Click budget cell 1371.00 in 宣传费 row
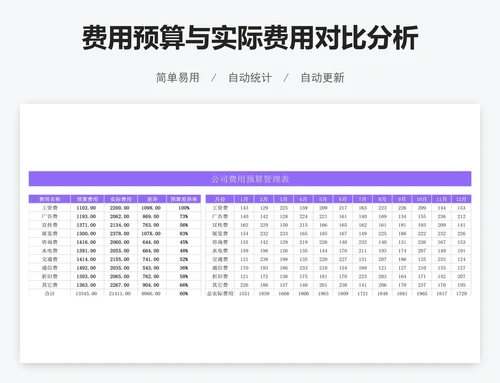The width and height of the screenshot is (500, 383). click(86, 225)
